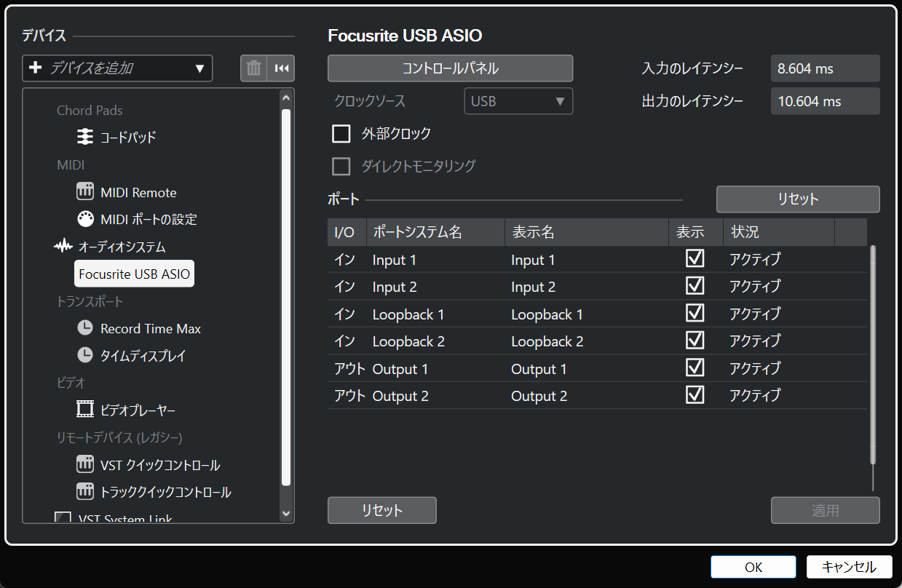
Task: Uncheck 表示 for Input 1
Action: point(695,258)
